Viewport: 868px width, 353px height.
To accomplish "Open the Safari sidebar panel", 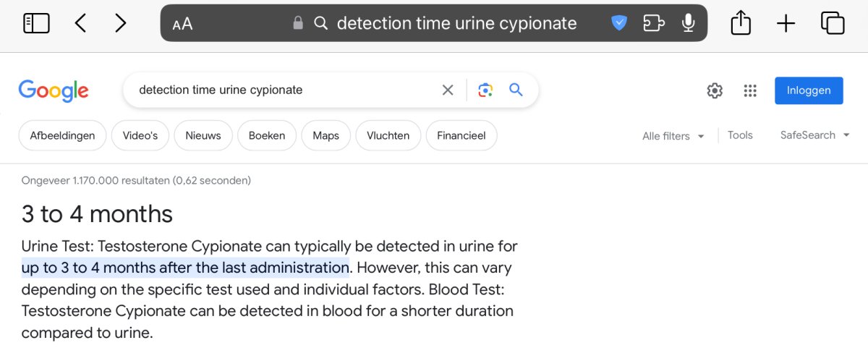I will (x=36, y=23).
